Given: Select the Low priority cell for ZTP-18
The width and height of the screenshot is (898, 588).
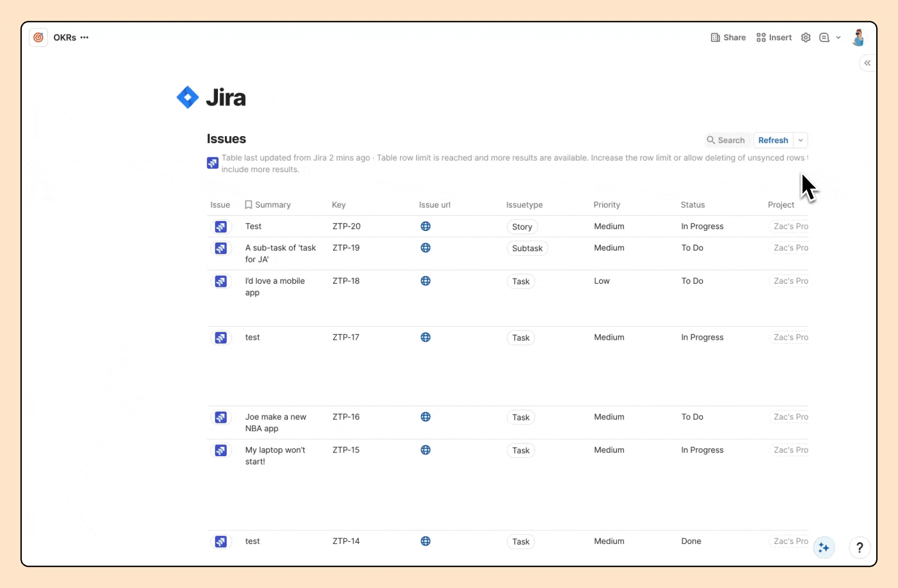Looking at the screenshot, I should click(602, 281).
